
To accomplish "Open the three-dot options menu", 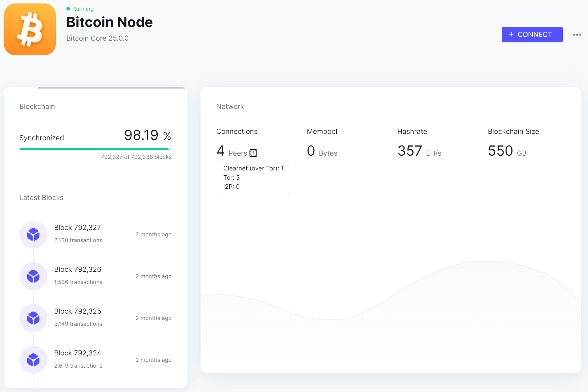I will tap(577, 35).
